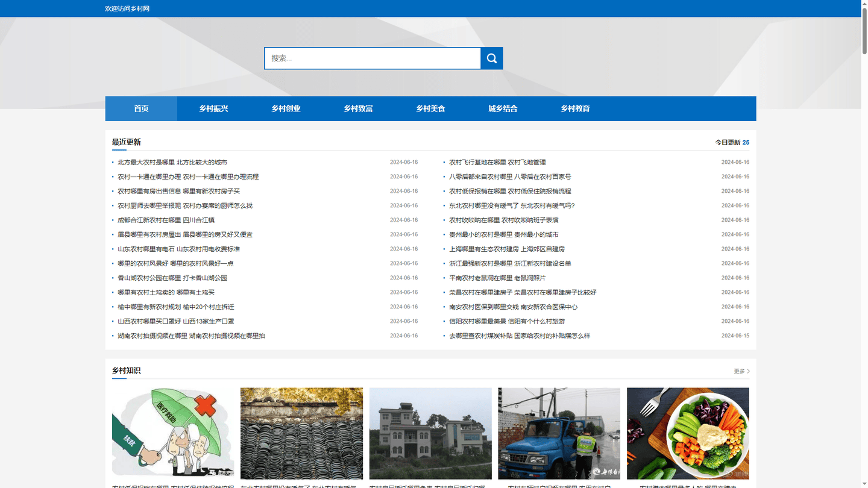Open 眉县哪里有农村房屋出 article

coord(185,234)
